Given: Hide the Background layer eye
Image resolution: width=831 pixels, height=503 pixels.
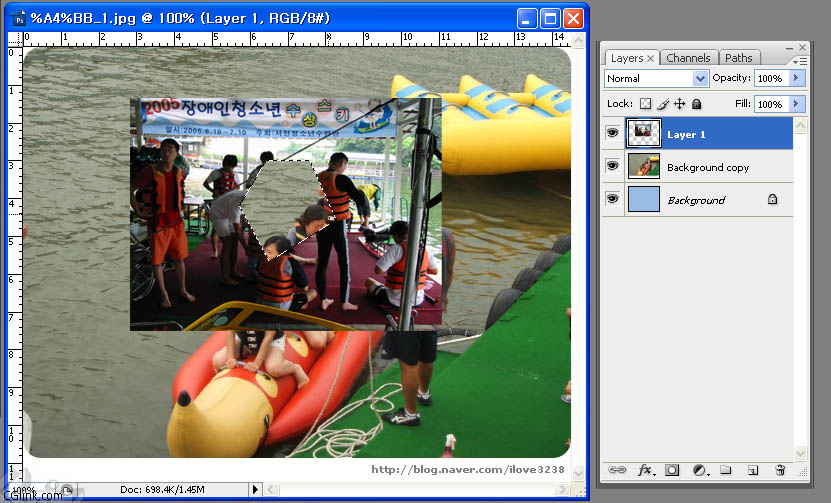Looking at the screenshot, I should point(612,199).
